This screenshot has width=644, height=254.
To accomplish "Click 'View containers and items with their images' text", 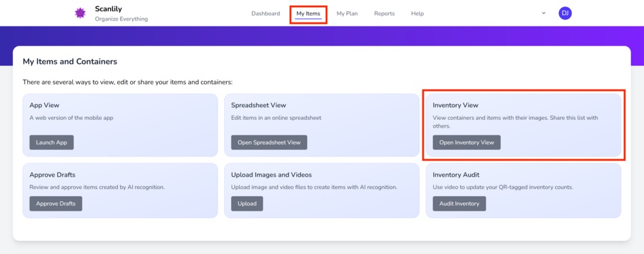I will [x=515, y=122].
